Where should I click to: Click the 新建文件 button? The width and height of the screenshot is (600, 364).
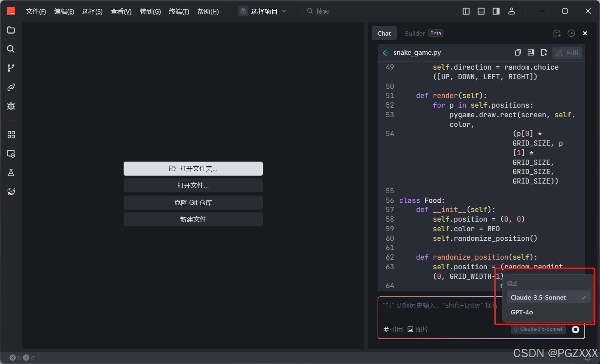tap(193, 219)
